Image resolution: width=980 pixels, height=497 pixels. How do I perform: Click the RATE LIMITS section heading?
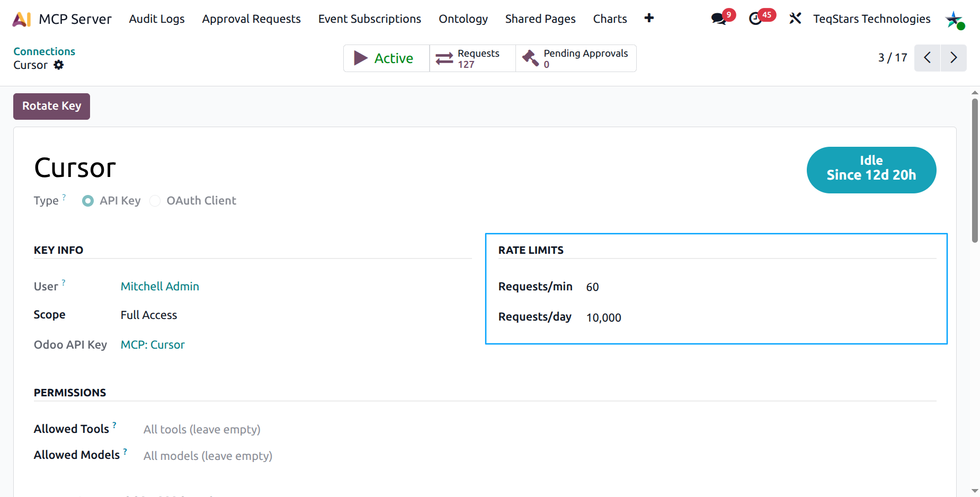tap(531, 250)
